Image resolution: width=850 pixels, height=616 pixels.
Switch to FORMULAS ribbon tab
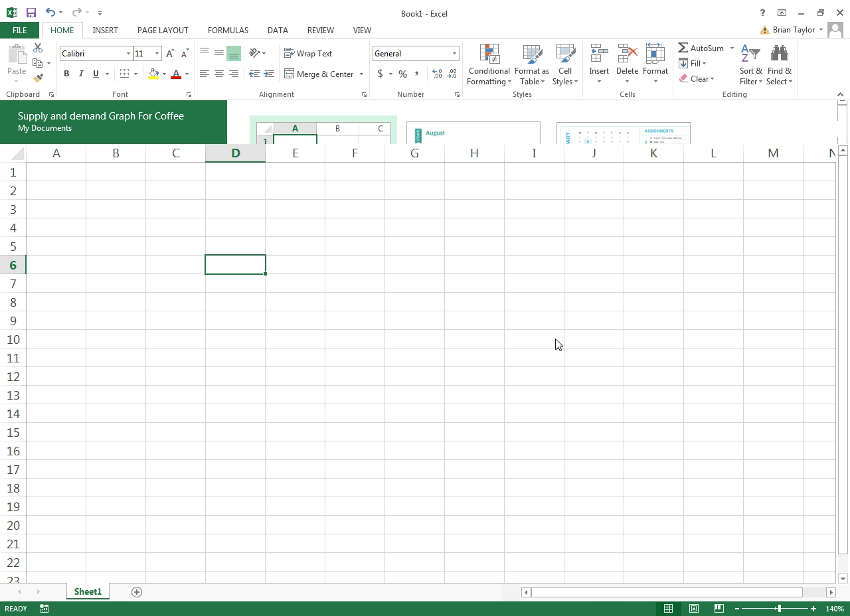[x=228, y=30]
